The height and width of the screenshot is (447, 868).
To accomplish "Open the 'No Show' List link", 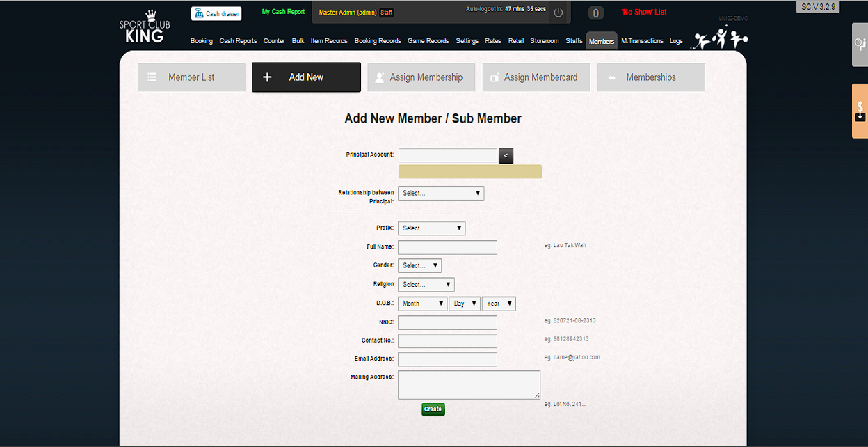I will tap(643, 12).
